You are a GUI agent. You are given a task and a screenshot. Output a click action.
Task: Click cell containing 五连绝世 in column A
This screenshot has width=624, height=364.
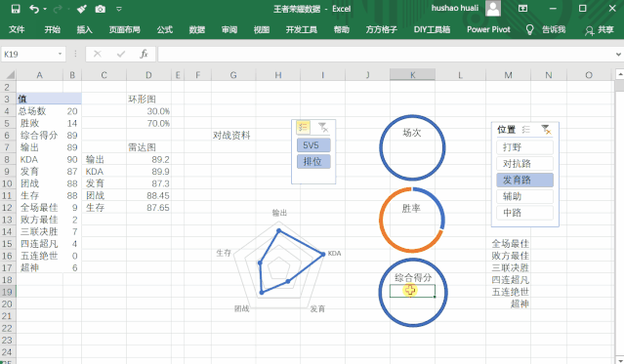point(39,256)
